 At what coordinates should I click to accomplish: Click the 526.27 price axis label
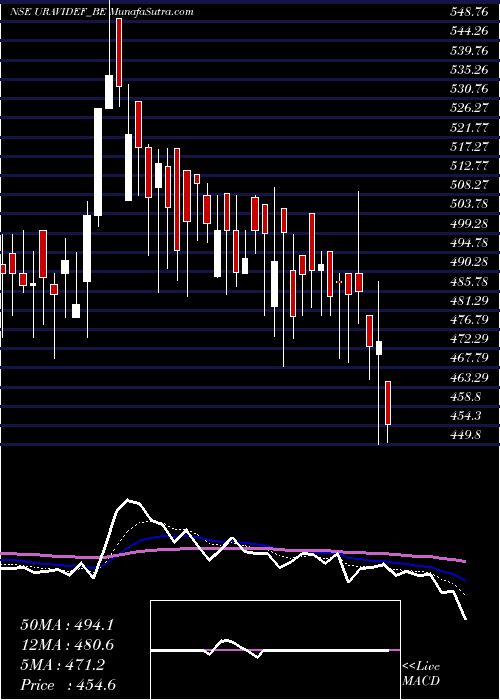point(469,108)
